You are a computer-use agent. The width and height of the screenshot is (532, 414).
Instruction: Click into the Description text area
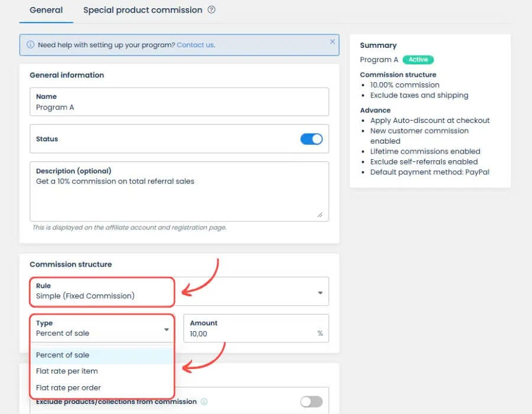pos(179,192)
